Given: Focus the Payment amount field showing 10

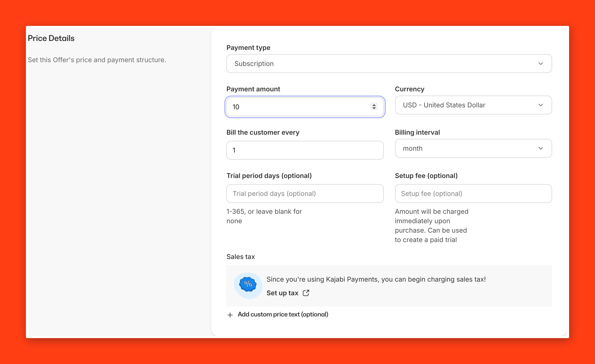Looking at the screenshot, I should (x=297, y=107).
